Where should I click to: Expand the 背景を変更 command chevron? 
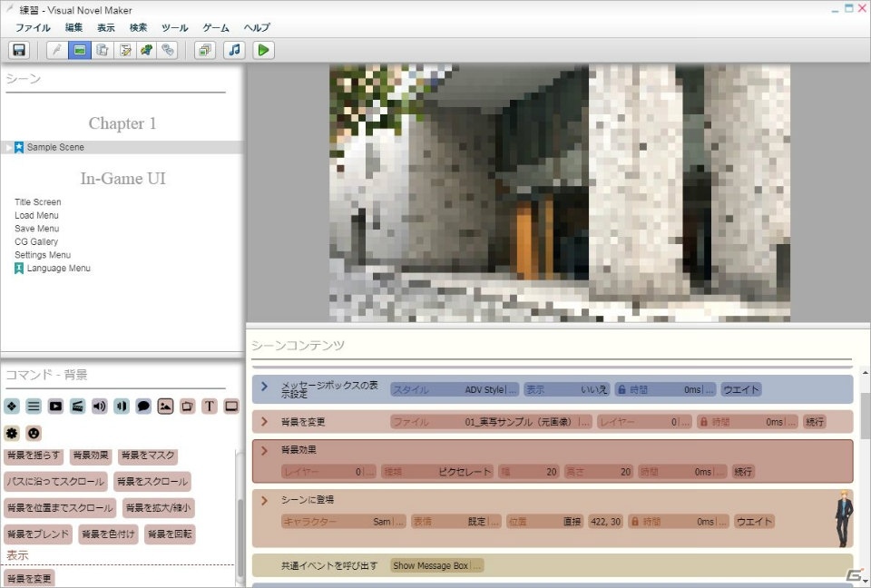[x=265, y=422]
